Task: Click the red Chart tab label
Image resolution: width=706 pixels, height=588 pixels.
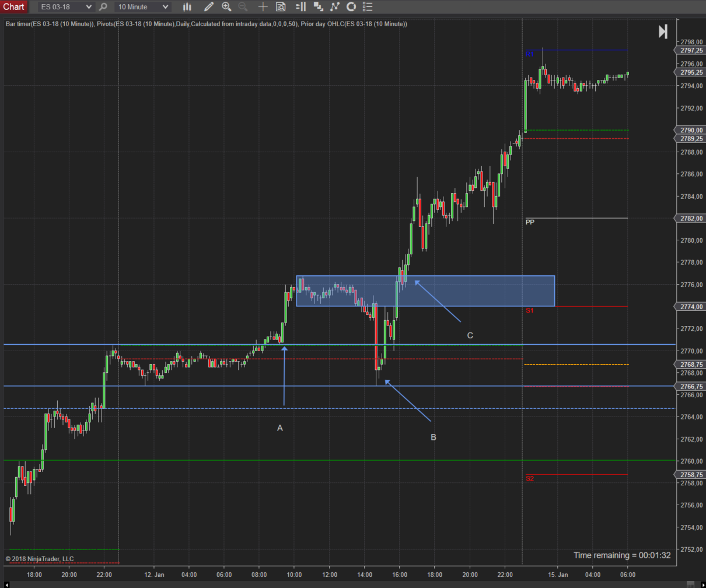Action: (13, 7)
